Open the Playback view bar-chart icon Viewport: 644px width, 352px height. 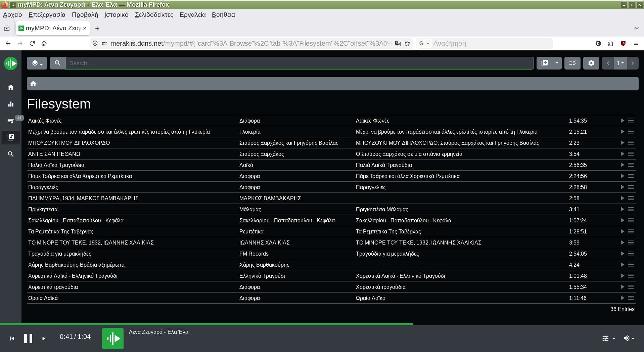point(11,104)
